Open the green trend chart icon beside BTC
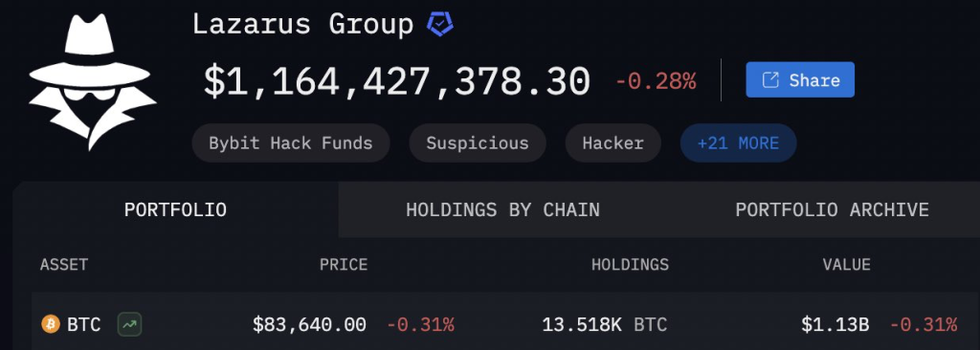 coord(129,324)
